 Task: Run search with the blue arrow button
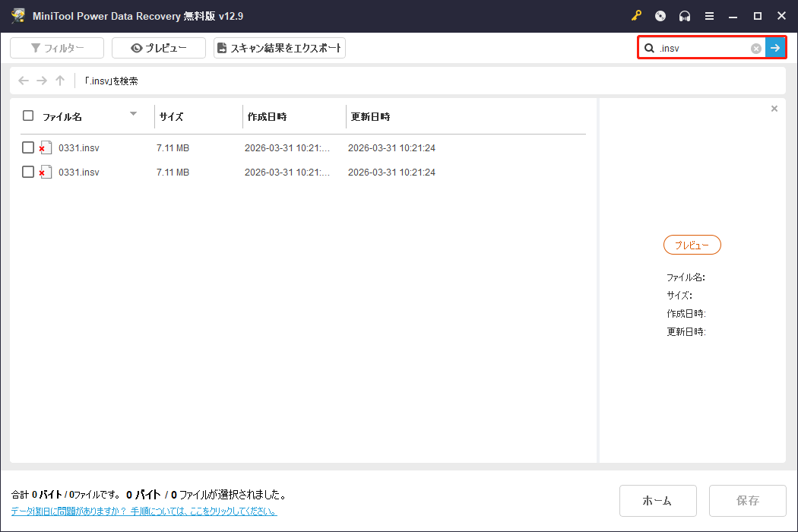pyautogui.click(x=775, y=48)
